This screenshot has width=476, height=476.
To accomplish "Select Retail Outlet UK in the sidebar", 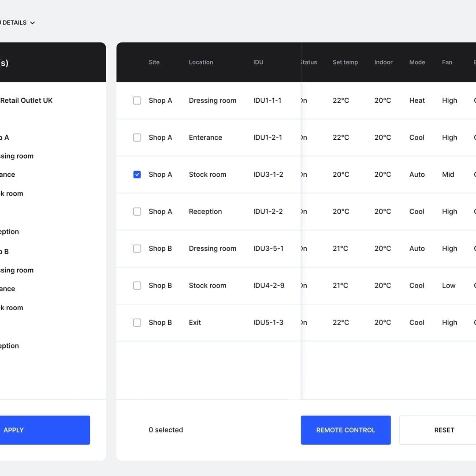I will tap(26, 100).
